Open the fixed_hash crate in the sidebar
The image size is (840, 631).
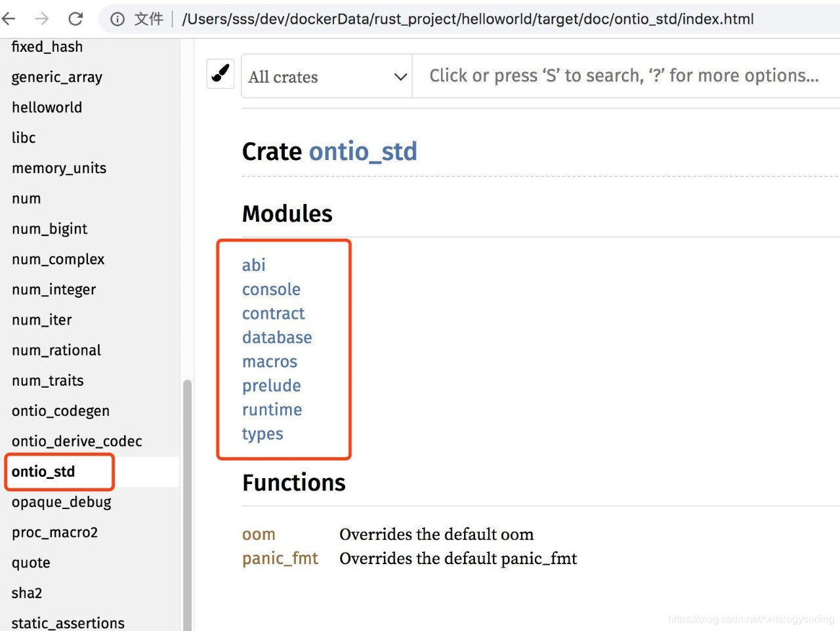47,47
